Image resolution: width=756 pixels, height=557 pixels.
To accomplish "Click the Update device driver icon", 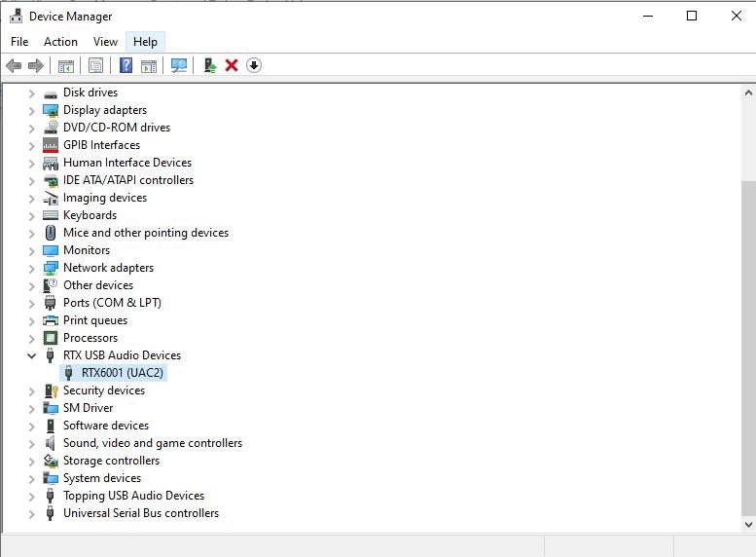I will [x=209, y=65].
